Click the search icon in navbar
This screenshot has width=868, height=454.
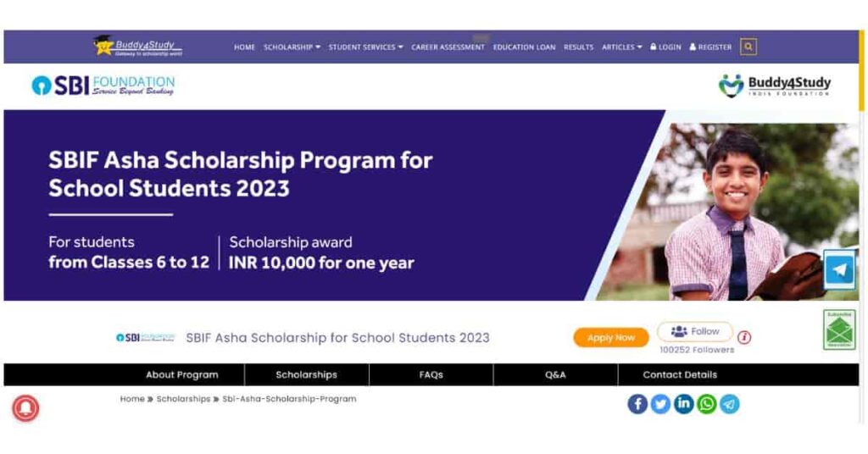point(748,47)
